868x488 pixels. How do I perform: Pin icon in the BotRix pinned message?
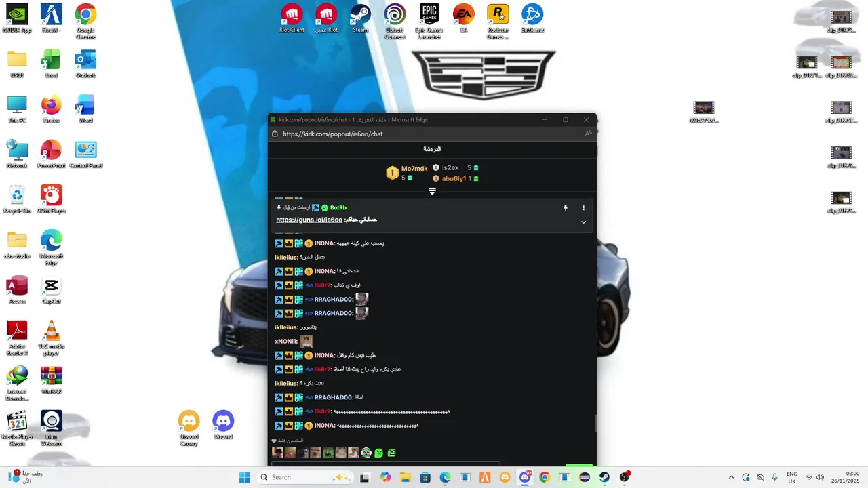pyautogui.click(x=565, y=208)
